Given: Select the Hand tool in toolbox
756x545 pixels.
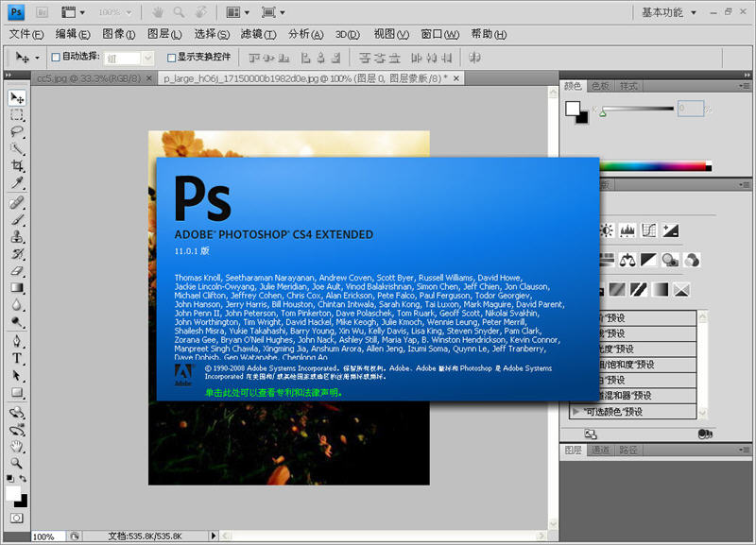Looking at the screenshot, I should [x=17, y=447].
